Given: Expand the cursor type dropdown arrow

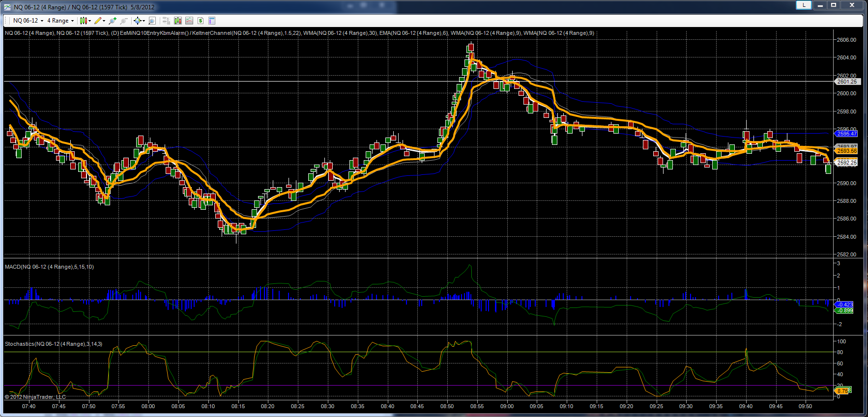Looking at the screenshot, I should 144,21.
